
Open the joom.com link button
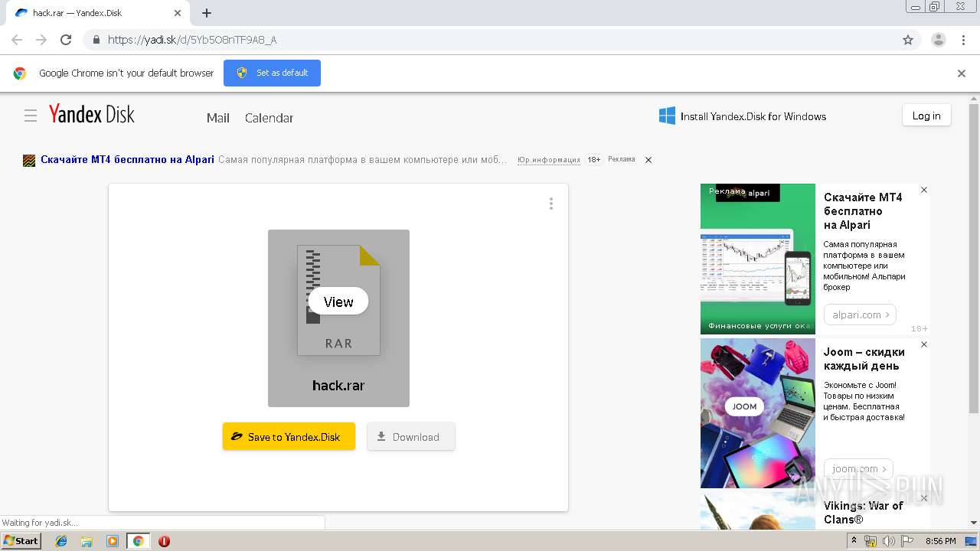(x=858, y=468)
